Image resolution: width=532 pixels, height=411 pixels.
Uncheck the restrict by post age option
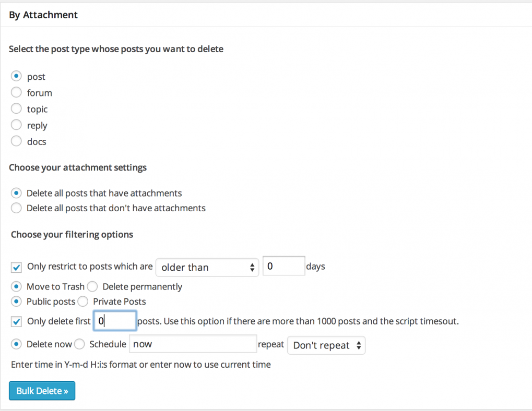[16, 267]
